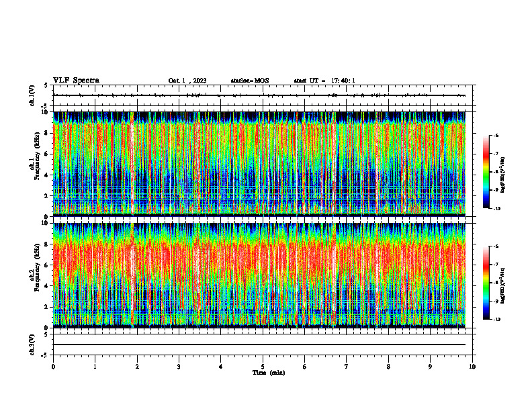Click the "station=MOS" label

tap(250, 81)
